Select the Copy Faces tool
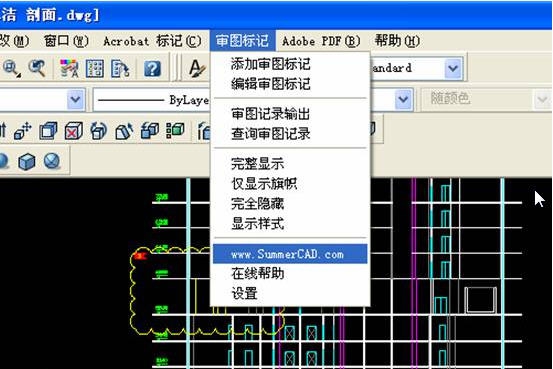The height and width of the screenshot is (369, 553). click(150, 131)
